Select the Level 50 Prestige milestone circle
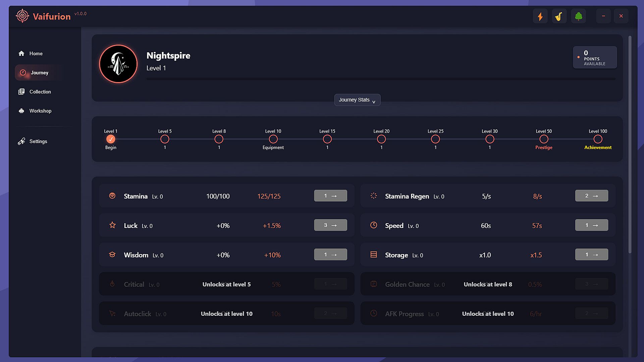This screenshot has width=644, height=362. [544, 139]
